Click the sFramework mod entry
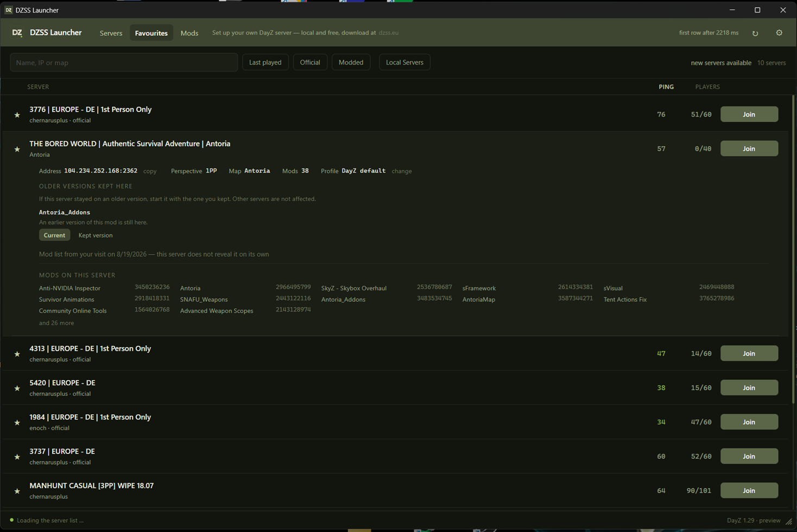This screenshot has width=797, height=532. pos(479,288)
